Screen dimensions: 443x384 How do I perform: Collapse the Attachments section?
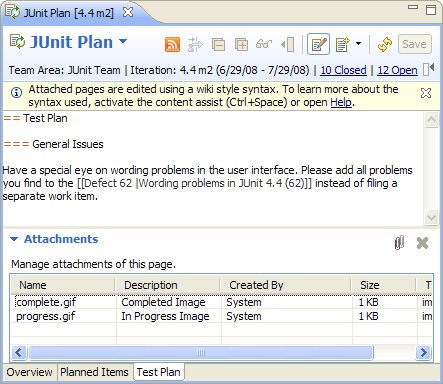pyautogui.click(x=14, y=239)
